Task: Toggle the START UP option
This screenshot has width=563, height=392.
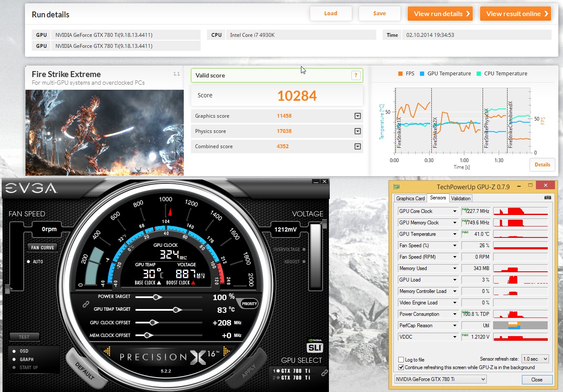Action: click(14, 367)
